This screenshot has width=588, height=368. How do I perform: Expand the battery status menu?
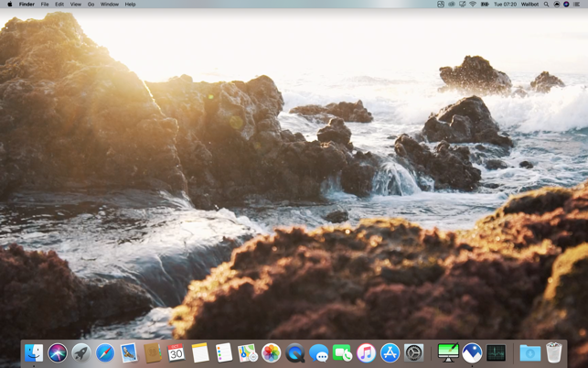pos(485,5)
